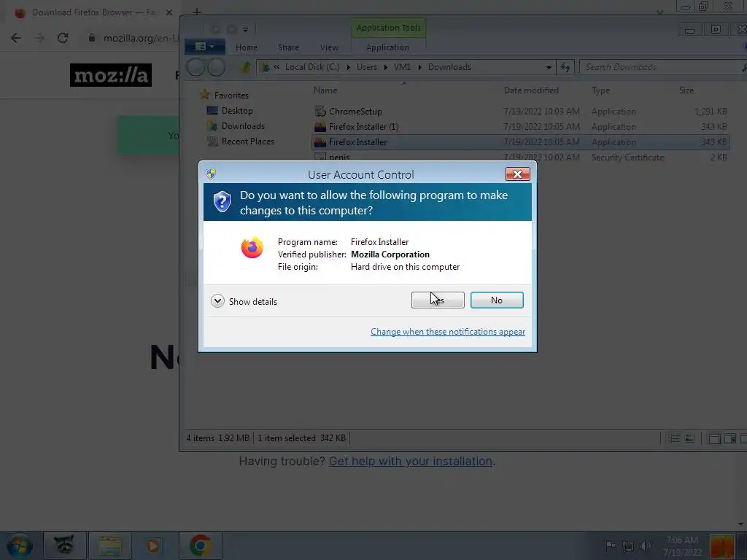Click the site lock icon in browser
747x560 pixels.
pyautogui.click(x=92, y=38)
